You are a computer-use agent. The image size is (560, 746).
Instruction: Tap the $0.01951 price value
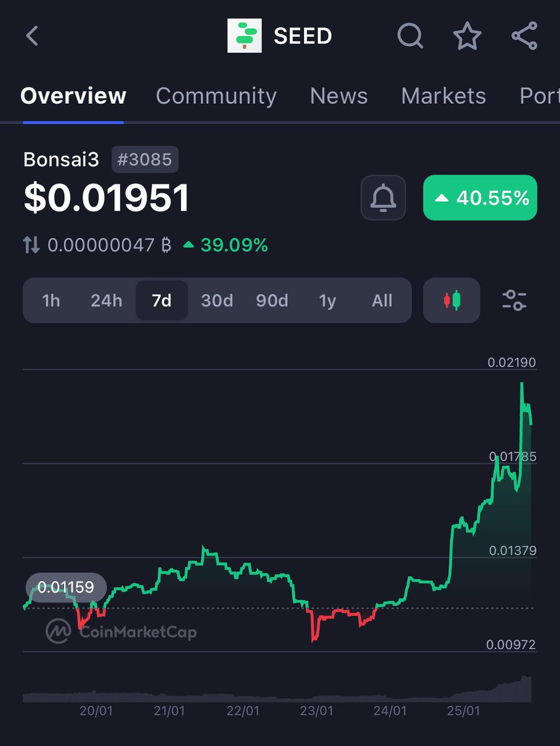click(106, 198)
